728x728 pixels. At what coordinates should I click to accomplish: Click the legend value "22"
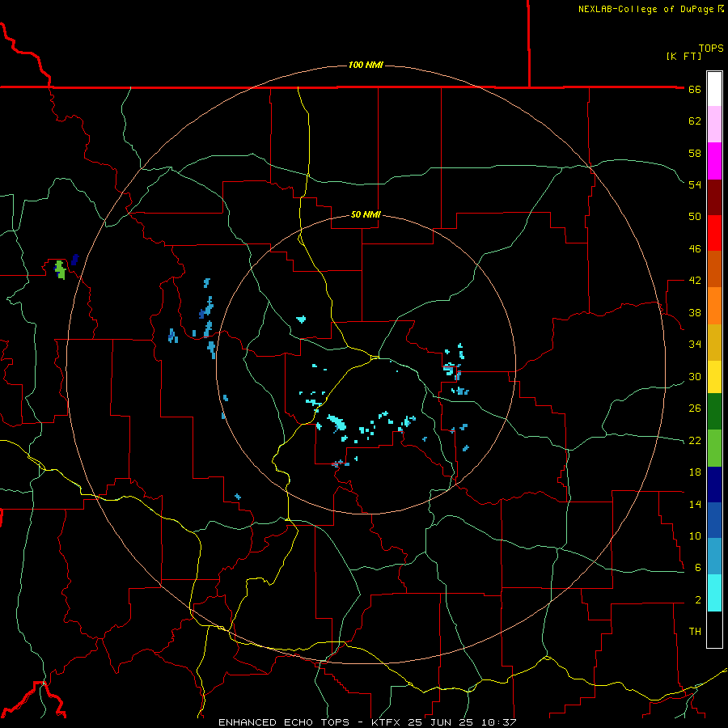click(695, 440)
